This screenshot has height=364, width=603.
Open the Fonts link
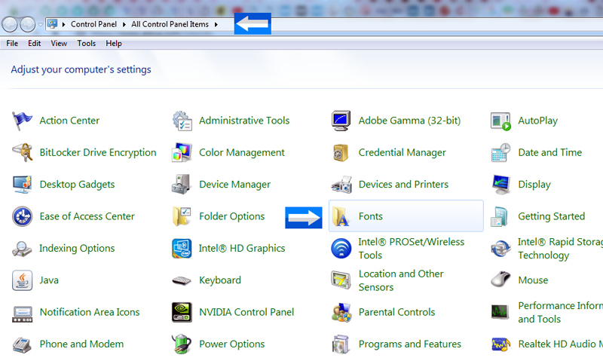click(x=371, y=216)
